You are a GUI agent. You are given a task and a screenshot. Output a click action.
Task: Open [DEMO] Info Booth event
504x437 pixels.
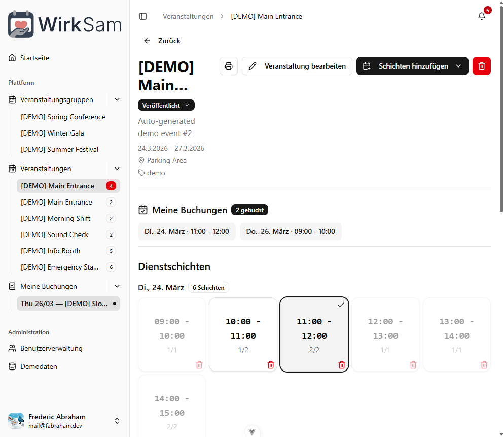(68, 251)
